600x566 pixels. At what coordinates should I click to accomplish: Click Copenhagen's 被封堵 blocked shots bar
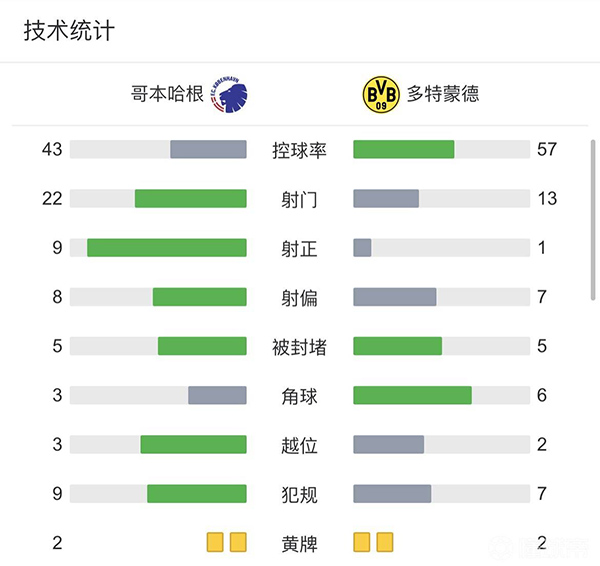tap(202, 346)
